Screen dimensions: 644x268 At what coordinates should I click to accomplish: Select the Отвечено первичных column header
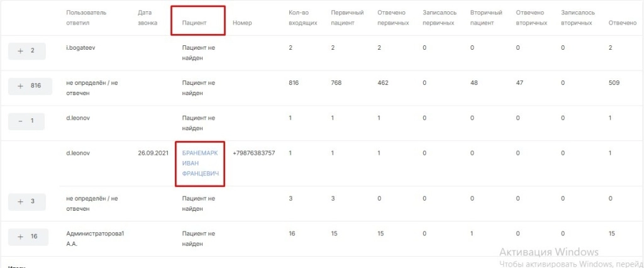(x=392, y=18)
